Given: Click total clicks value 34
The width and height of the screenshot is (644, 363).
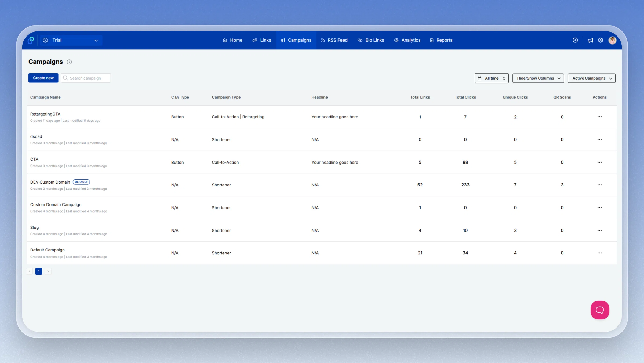Looking at the screenshot, I should pyautogui.click(x=465, y=253).
